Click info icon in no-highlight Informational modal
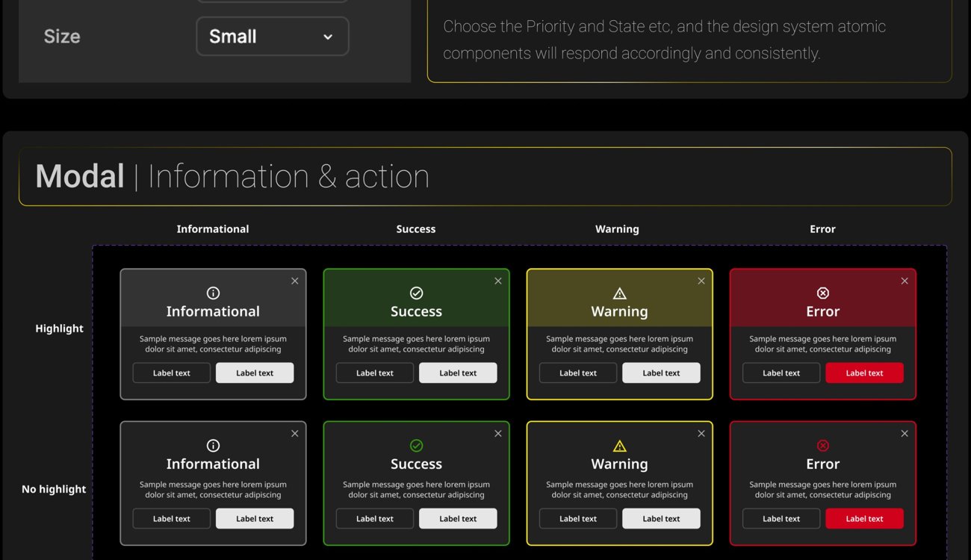 coord(213,446)
